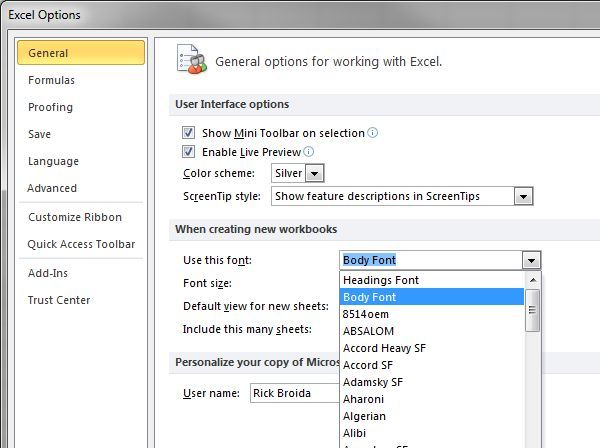Pick the Accord Heavy SF font
The image size is (600, 448).
432,348
